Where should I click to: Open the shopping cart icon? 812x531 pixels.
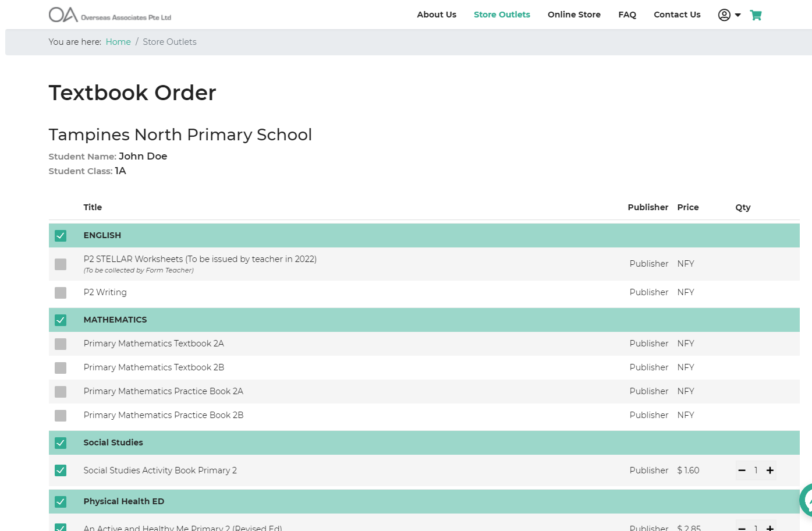coord(756,15)
